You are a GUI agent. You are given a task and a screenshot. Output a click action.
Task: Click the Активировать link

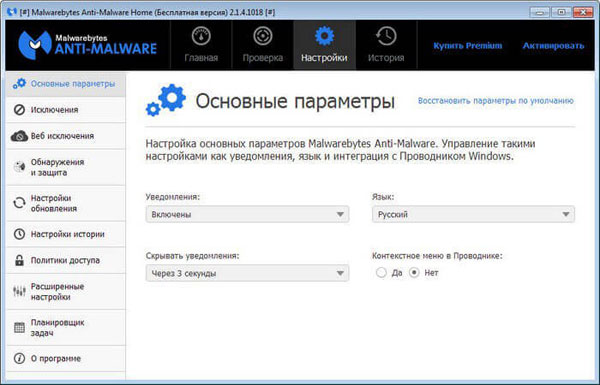point(553,46)
